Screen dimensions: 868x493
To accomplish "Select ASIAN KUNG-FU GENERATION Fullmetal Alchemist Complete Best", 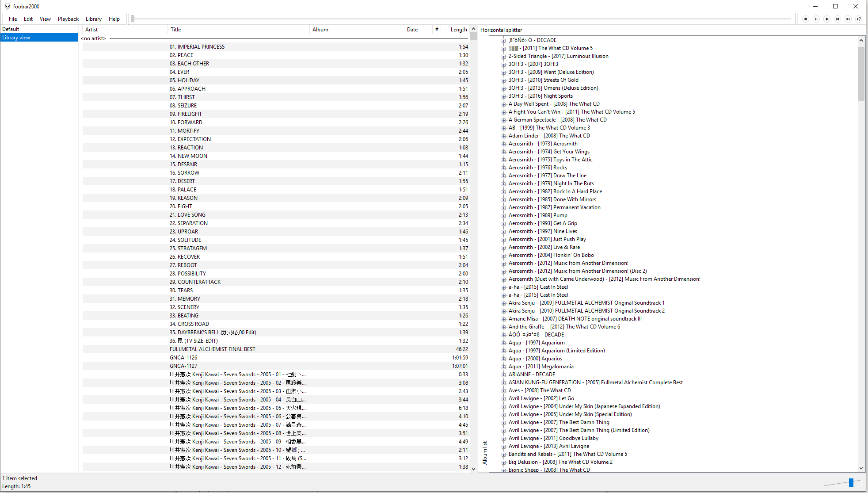I will pos(595,382).
